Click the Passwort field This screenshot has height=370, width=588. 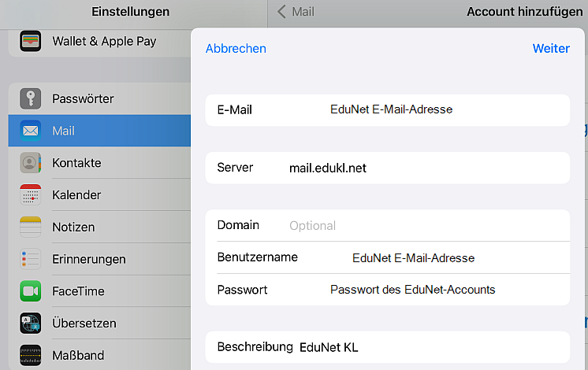point(388,290)
